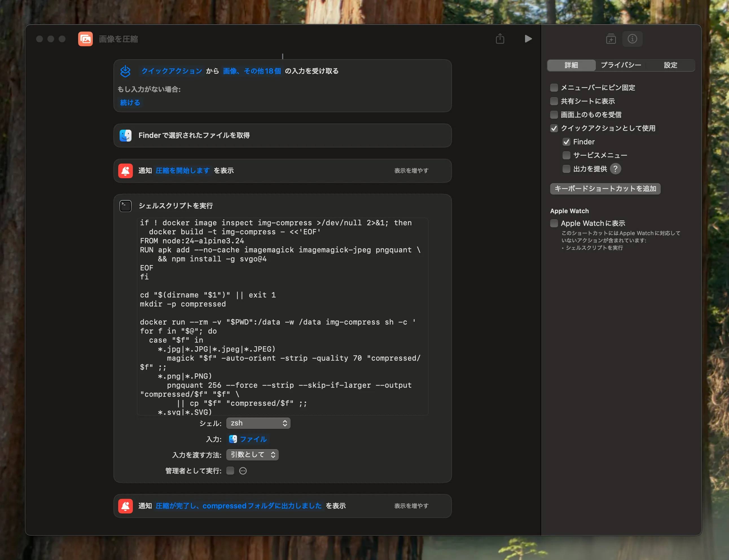
Task: Click the red notification icon for 圧縮を開始します
Action: tap(125, 171)
